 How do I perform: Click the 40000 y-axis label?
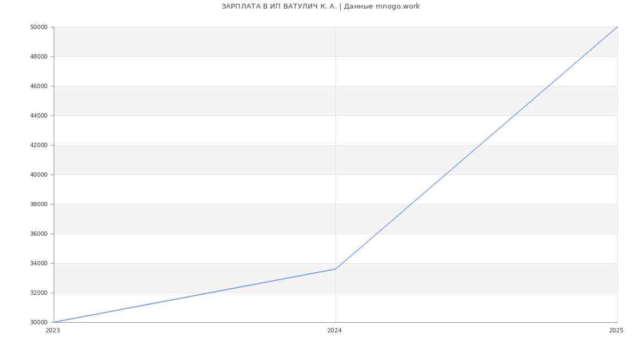39,174
